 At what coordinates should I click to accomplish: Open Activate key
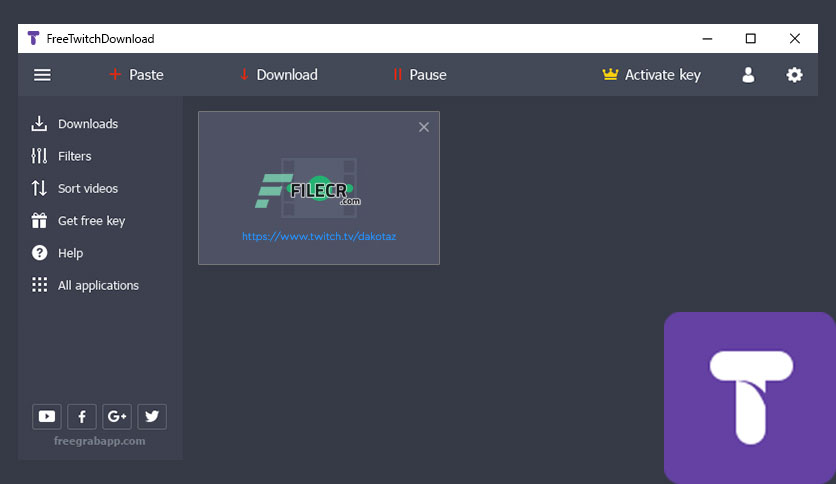pos(652,75)
